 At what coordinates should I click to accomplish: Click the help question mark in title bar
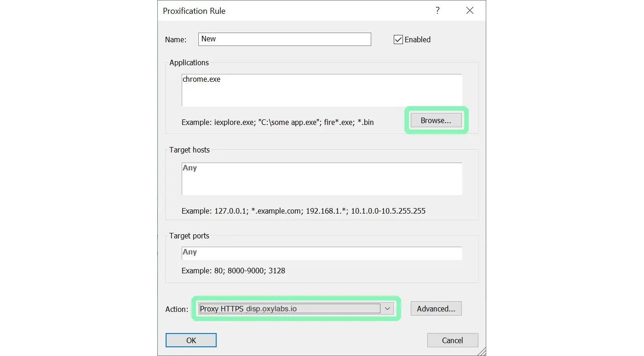point(437,11)
